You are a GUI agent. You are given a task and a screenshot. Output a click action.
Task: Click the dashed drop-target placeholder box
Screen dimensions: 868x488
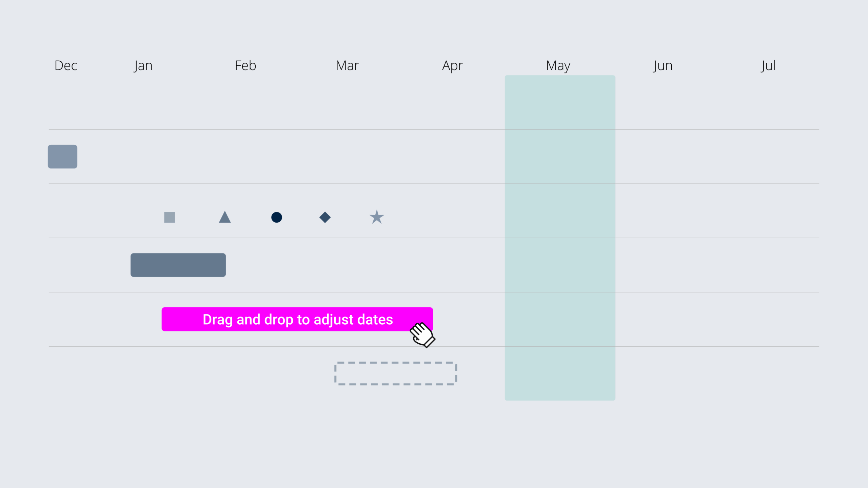[x=396, y=373]
